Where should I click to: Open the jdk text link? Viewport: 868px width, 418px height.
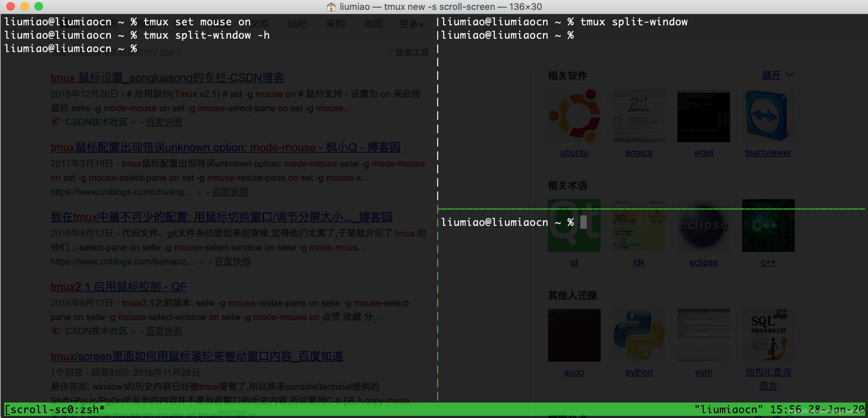[639, 262]
